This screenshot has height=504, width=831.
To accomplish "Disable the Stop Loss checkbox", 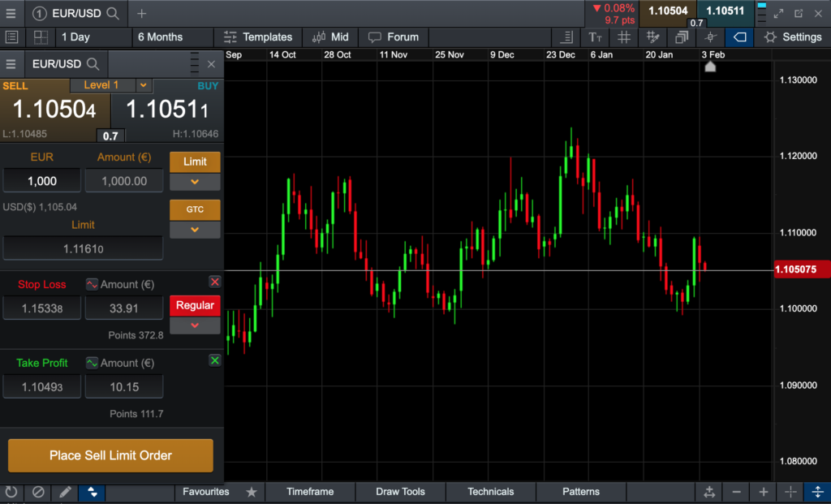I will click(214, 282).
